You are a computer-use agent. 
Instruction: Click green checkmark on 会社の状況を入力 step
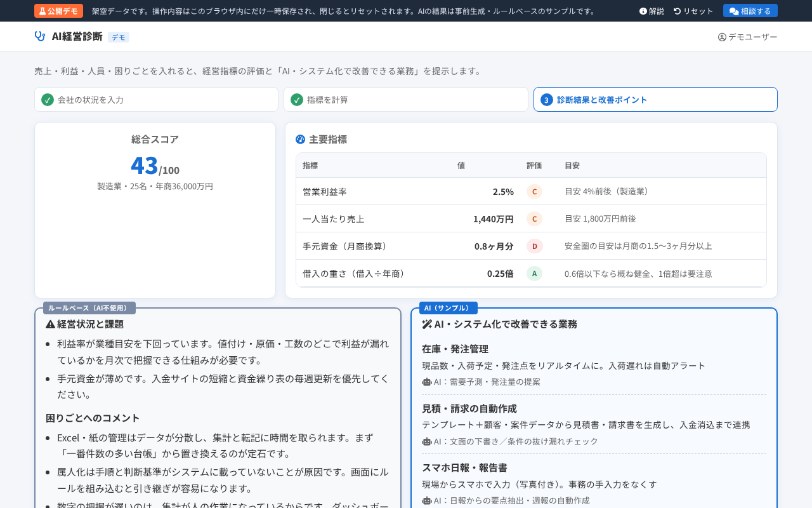point(48,100)
